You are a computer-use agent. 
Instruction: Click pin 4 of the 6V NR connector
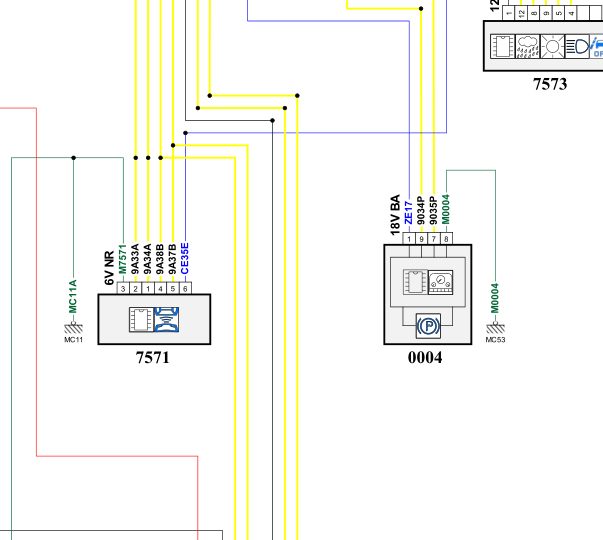pos(160,288)
